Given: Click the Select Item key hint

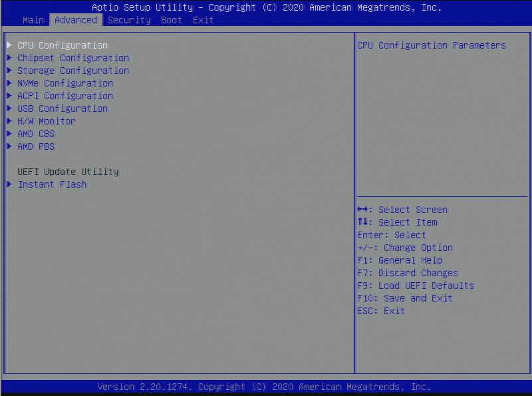Looking at the screenshot, I should (397, 222).
